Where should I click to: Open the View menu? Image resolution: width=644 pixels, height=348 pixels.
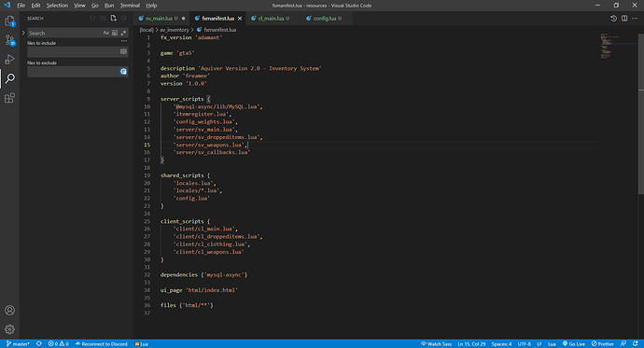79,6
